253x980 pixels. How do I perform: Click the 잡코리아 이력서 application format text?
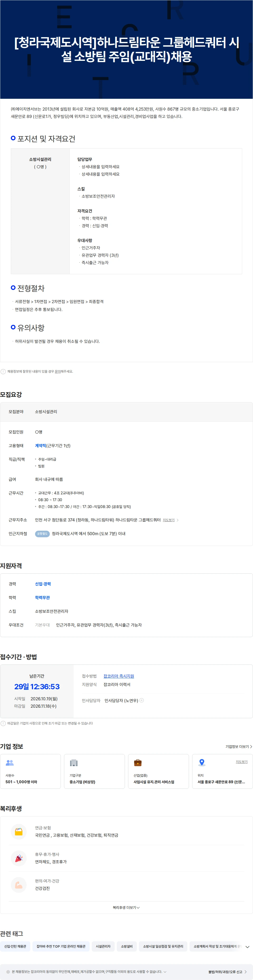(117, 684)
